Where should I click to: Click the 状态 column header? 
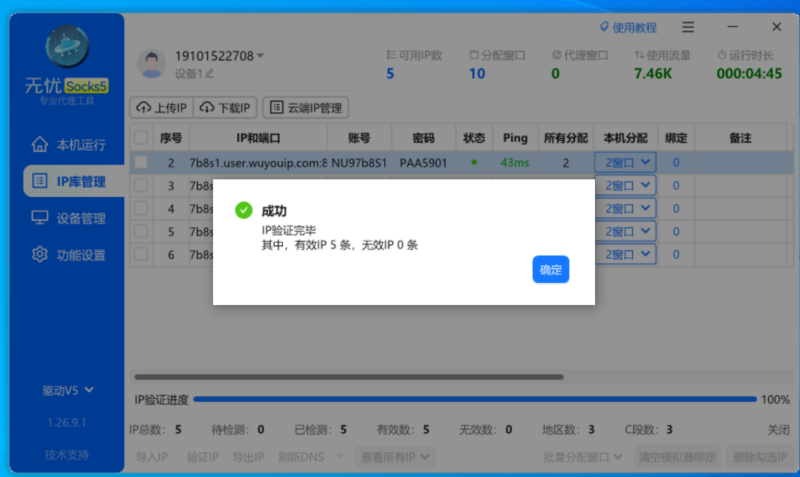coord(474,138)
